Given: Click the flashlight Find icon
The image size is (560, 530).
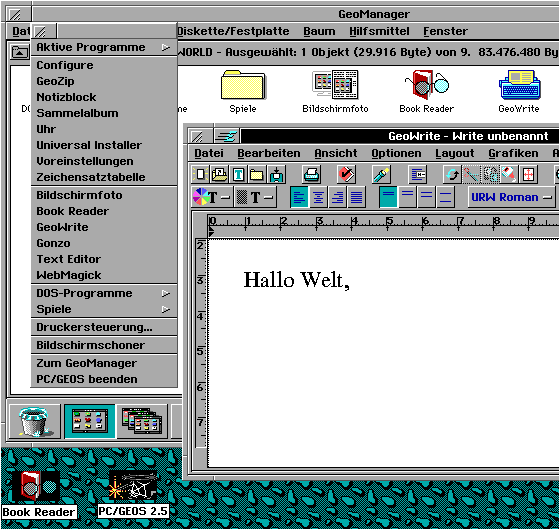Looking at the screenshot, I should [x=381, y=174].
